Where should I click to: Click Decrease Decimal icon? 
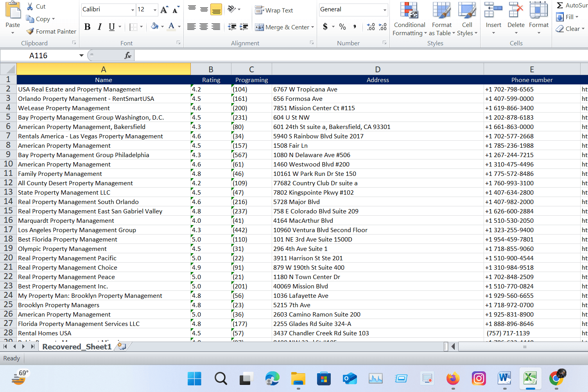(x=383, y=27)
